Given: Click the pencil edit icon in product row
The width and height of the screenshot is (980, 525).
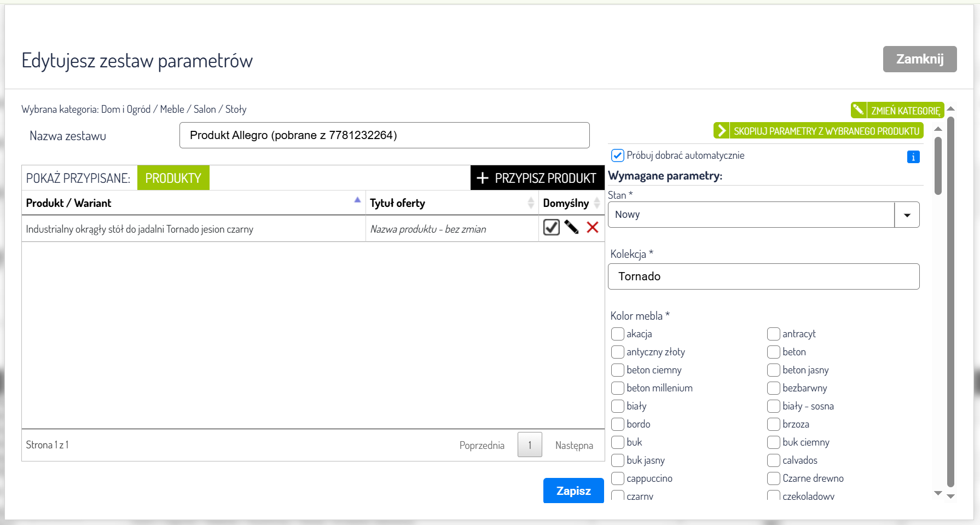Looking at the screenshot, I should pos(571,227).
